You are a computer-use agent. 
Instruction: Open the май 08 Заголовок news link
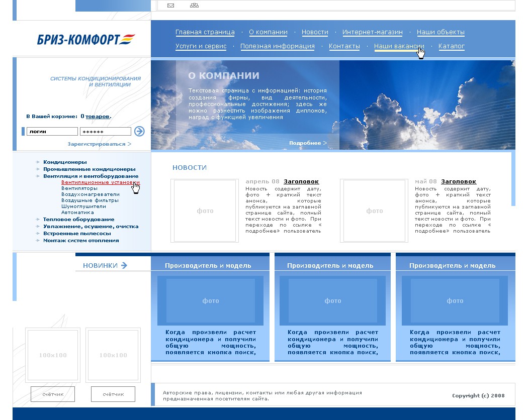459,182
